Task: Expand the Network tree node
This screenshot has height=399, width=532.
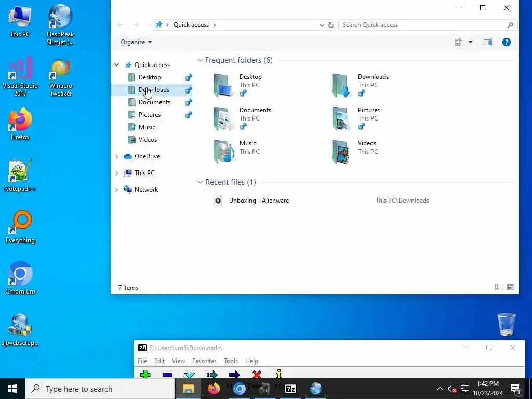Action: pos(117,190)
